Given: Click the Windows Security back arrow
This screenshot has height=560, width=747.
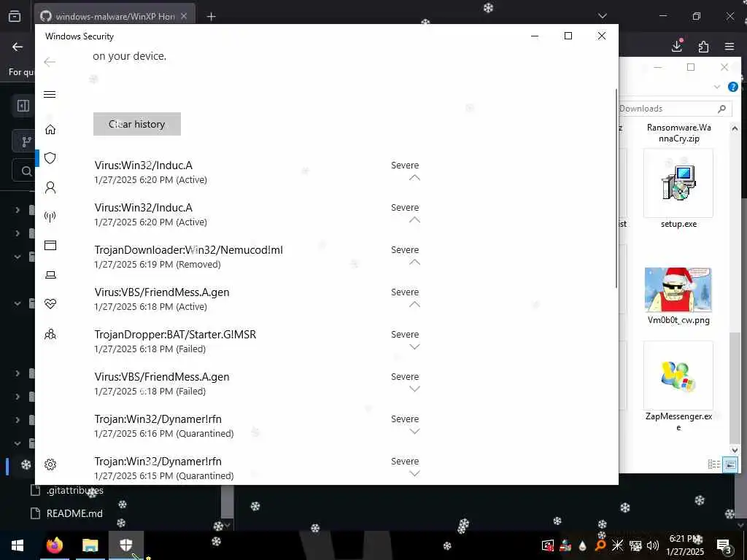Looking at the screenshot, I should tap(50, 62).
